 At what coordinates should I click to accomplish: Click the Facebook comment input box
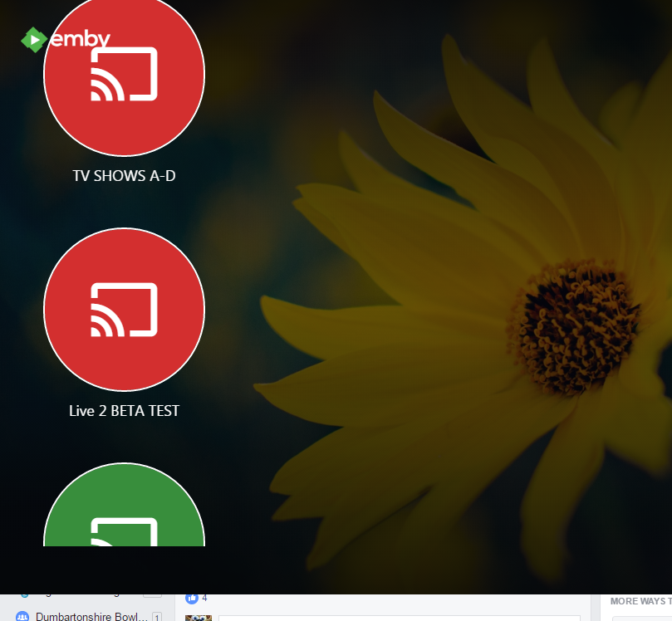pos(400,619)
